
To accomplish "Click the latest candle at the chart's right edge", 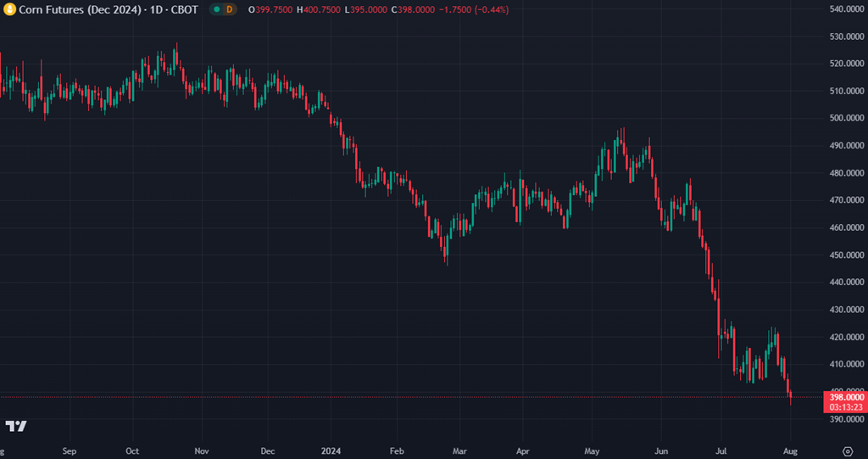I will point(791,395).
